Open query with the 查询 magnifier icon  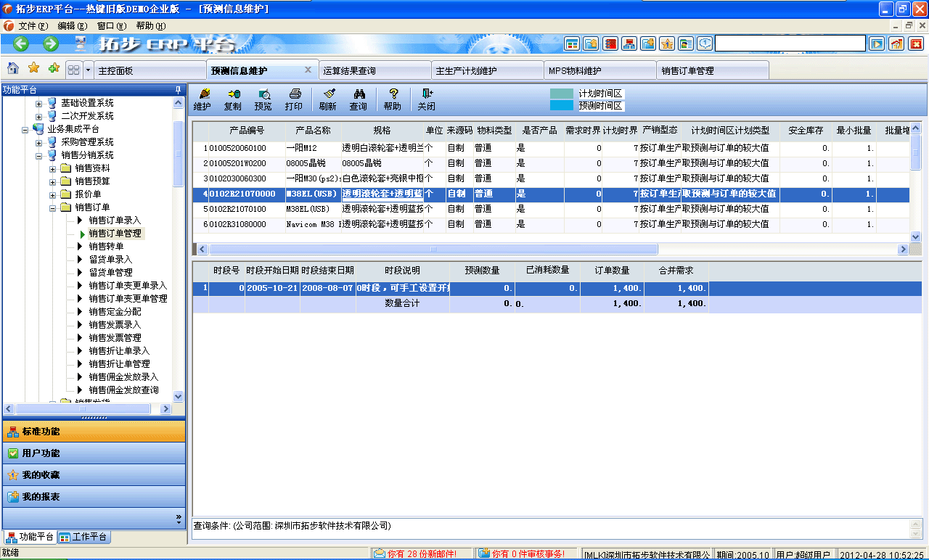[x=359, y=99]
